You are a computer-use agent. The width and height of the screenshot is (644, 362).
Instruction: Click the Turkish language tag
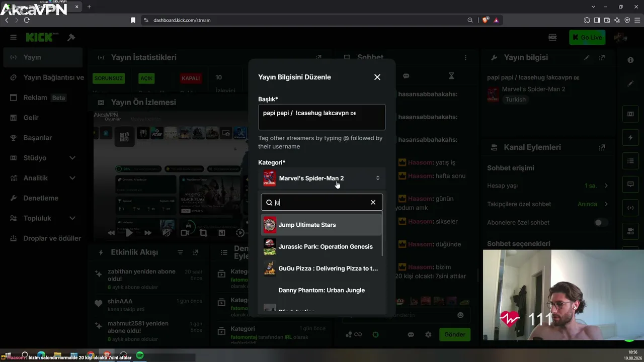click(x=516, y=100)
